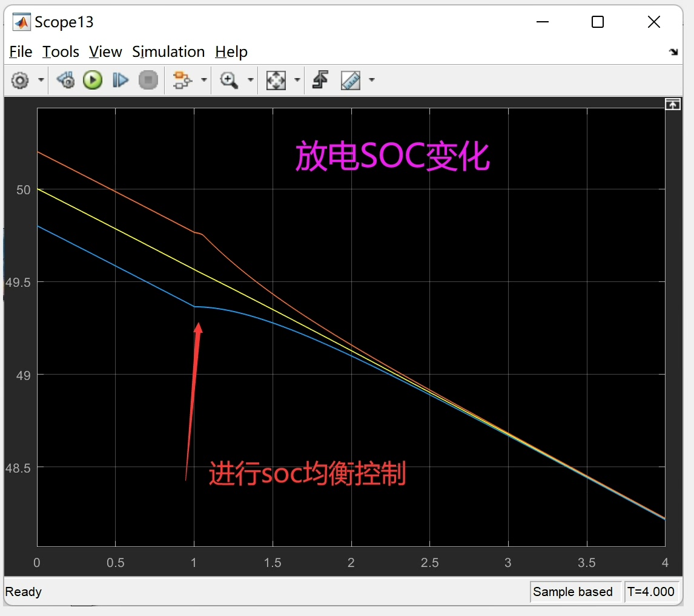Expand the Configuration Properties dropdown arrow

tap(41, 80)
